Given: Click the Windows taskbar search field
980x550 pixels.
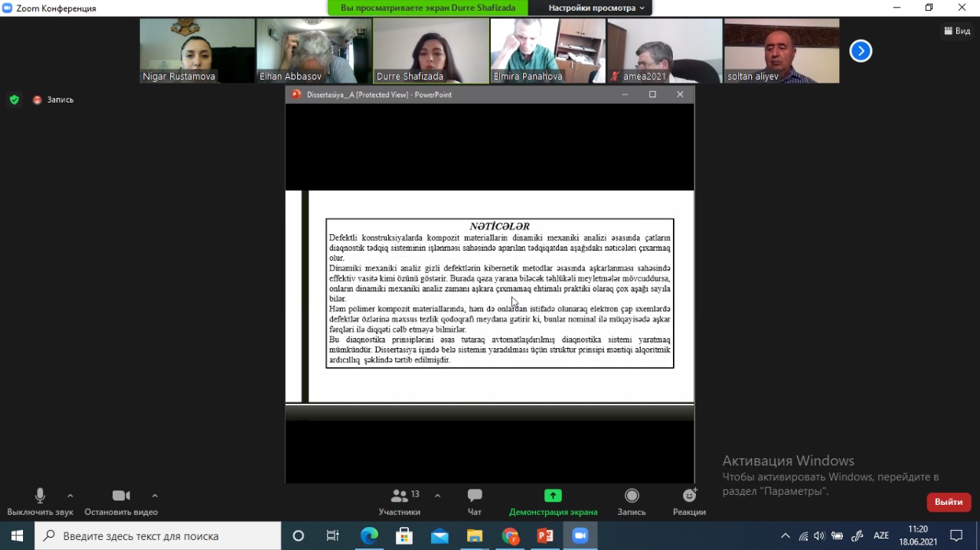Looking at the screenshot, I should pos(159,535).
